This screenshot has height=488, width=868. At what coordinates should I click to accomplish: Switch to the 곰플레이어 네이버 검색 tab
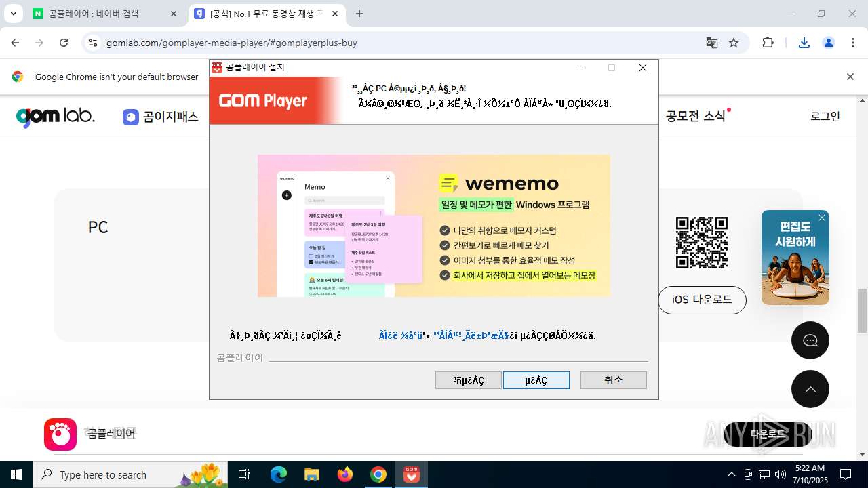[105, 14]
